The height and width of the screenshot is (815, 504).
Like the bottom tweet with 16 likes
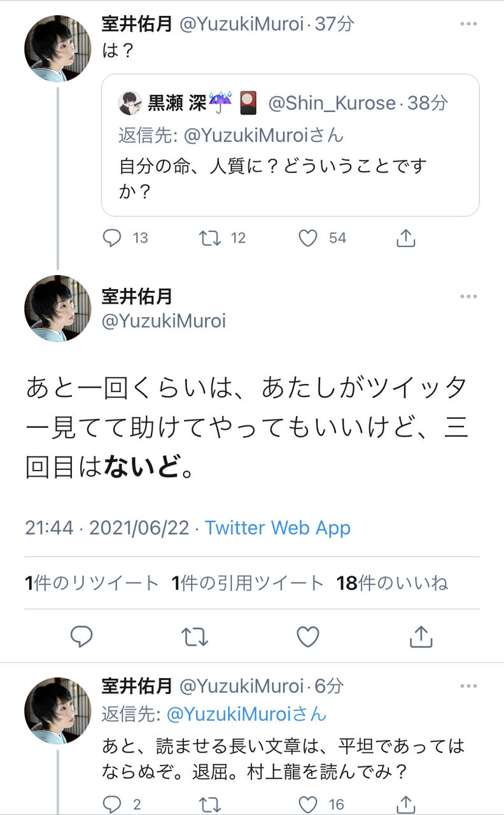(x=308, y=804)
